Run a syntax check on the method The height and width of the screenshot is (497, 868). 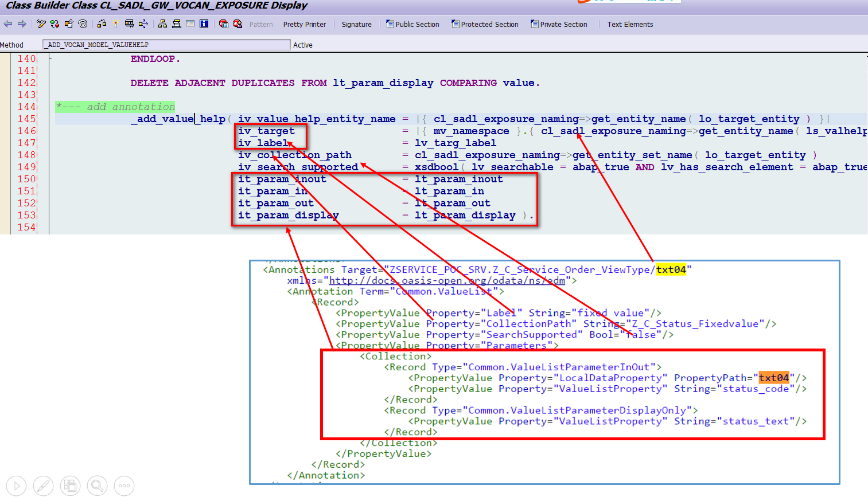(x=55, y=24)
